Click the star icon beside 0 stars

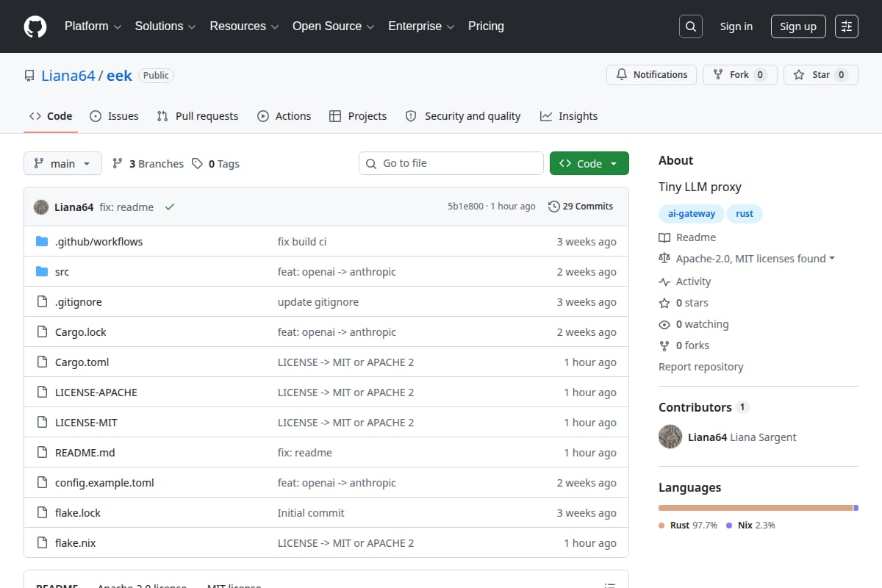pos(664,303)
